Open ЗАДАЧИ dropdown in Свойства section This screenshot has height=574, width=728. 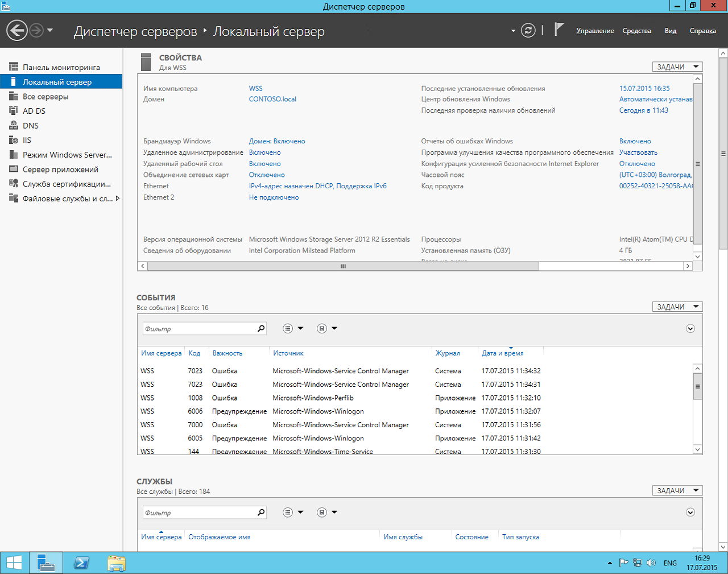677,67
